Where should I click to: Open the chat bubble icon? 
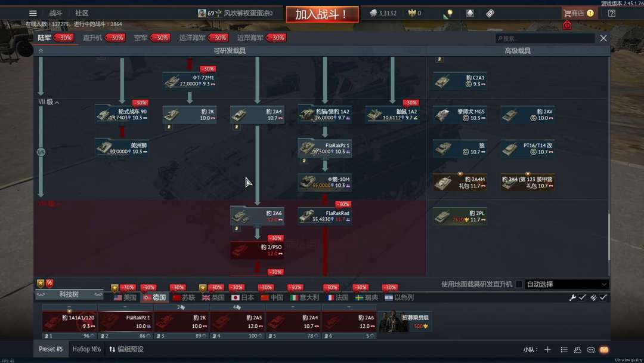590,349
